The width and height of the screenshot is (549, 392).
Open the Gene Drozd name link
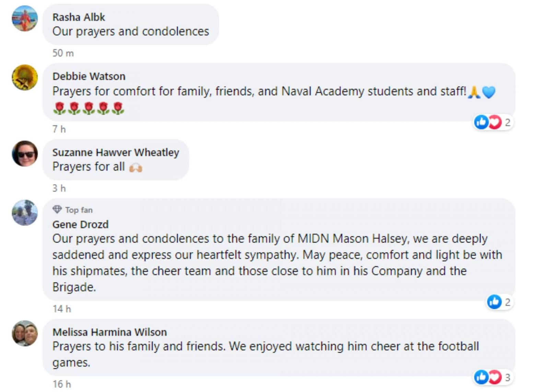[x=80, y=224]
